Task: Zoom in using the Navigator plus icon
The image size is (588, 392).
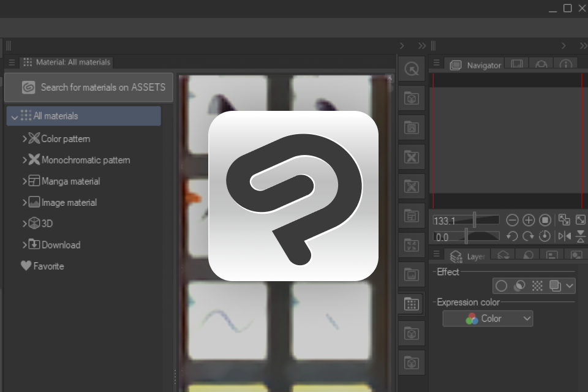Action: [x=529, y=221]
